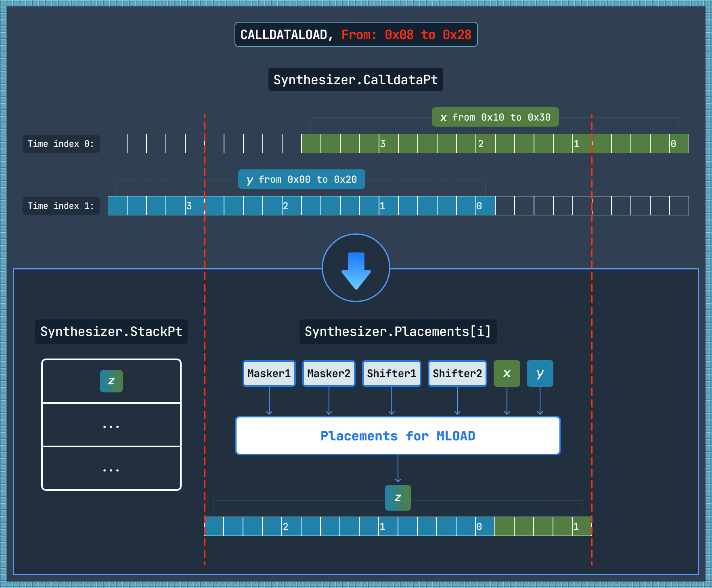Click the z block atop the stack
Image resolution: width=712 pixels, height=588 pixels.
(111, 381)
